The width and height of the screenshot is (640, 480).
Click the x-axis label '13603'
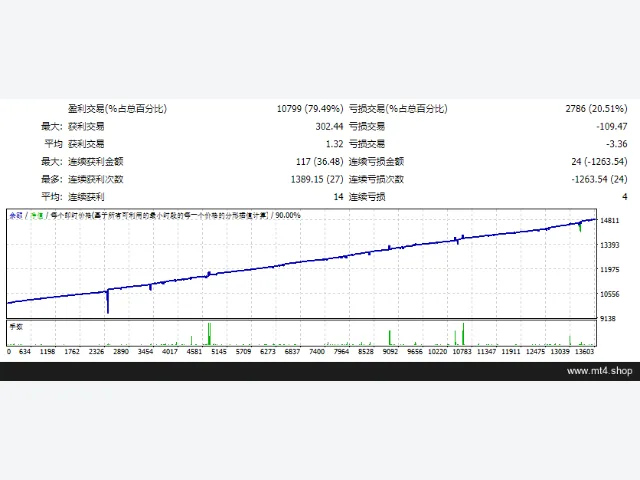[x=584, y=351]
